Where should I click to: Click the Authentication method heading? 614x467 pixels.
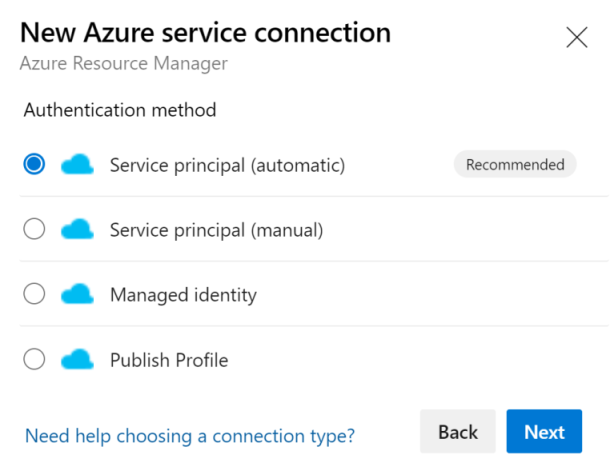(x=120, y=110)
